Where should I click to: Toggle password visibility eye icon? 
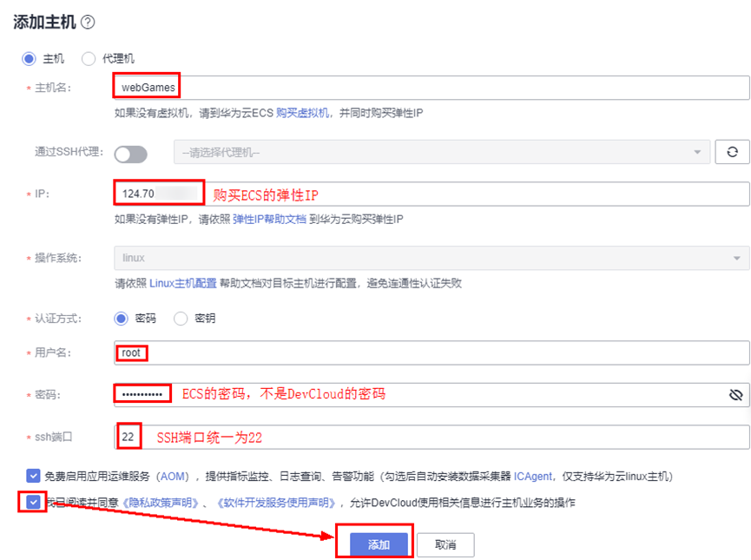[x=735, y=395]
